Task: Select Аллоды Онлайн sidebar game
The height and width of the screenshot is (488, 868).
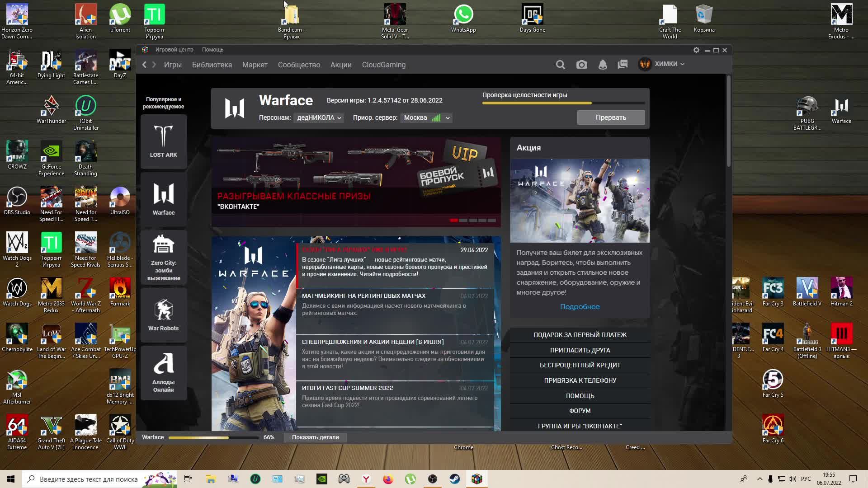Action: tap(163, 373)
